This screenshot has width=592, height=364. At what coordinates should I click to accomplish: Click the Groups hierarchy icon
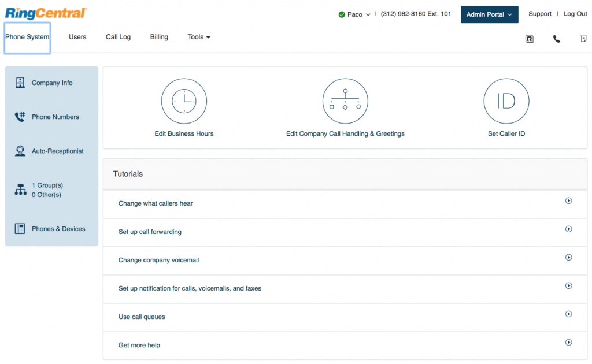click(x=20, y=190)
